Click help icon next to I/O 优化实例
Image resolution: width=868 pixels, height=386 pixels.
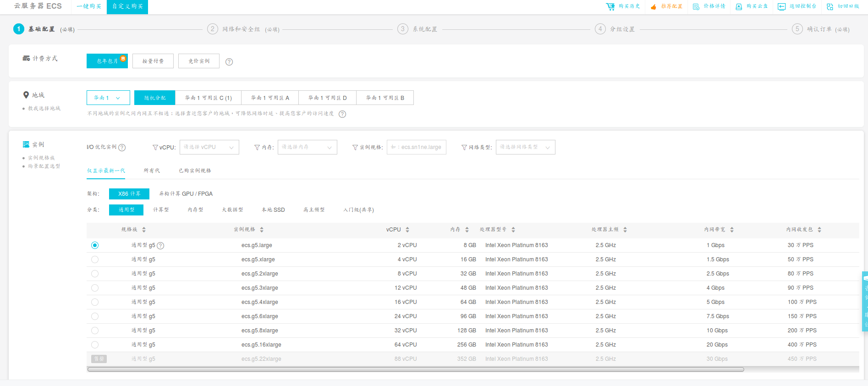[122, 148]
